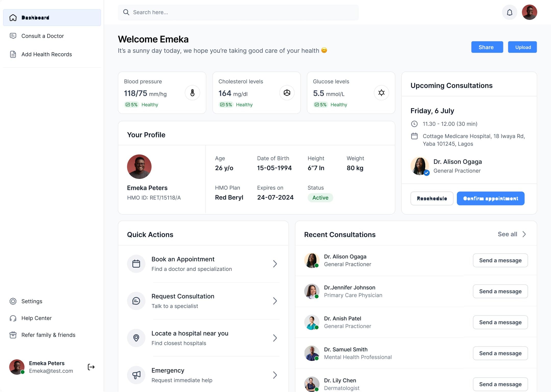Open Consult a Doctor in sidebar

(42, 36)
